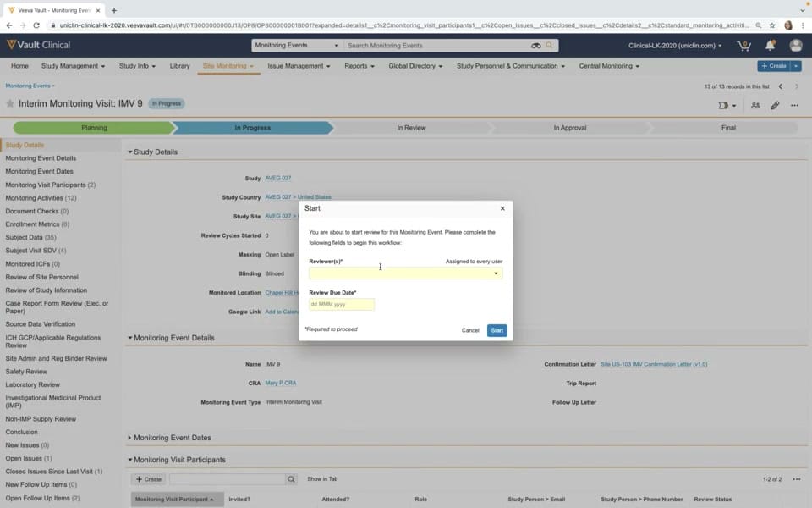Click Vault Clinical logo
Screen dimensions: 812x508
tap(39, 45)
